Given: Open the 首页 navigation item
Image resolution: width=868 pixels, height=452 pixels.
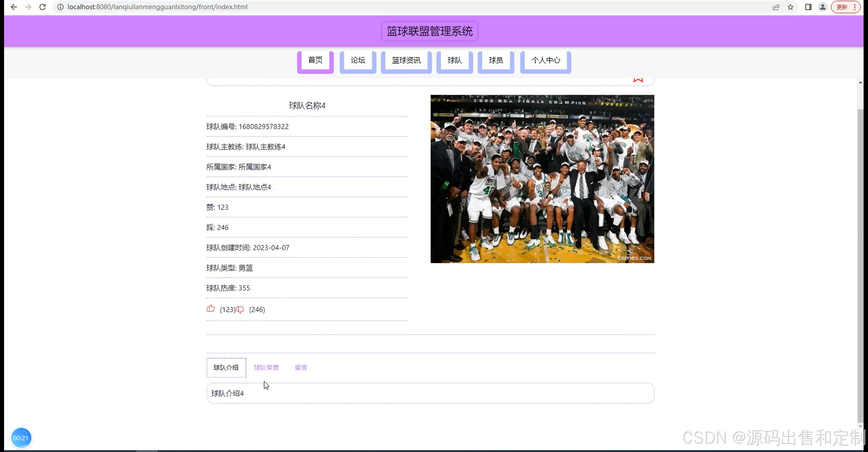Looking at the screenshot, I should [x=315, y=60].
